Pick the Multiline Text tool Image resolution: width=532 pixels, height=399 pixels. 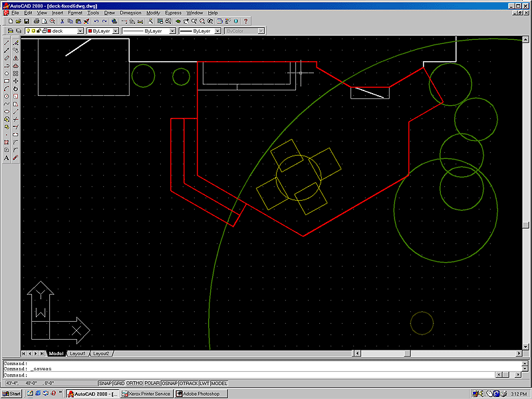pos(7,158)
